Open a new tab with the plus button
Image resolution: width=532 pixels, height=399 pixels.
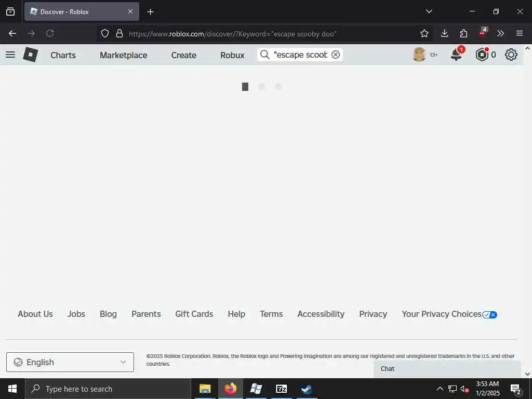[150, 12]
